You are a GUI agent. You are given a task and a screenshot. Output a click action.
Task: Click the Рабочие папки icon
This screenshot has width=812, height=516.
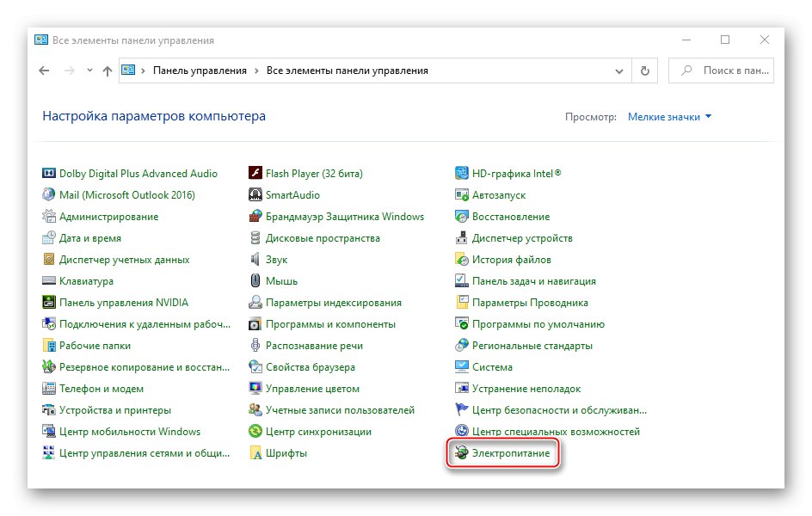[x=49, y=345]
